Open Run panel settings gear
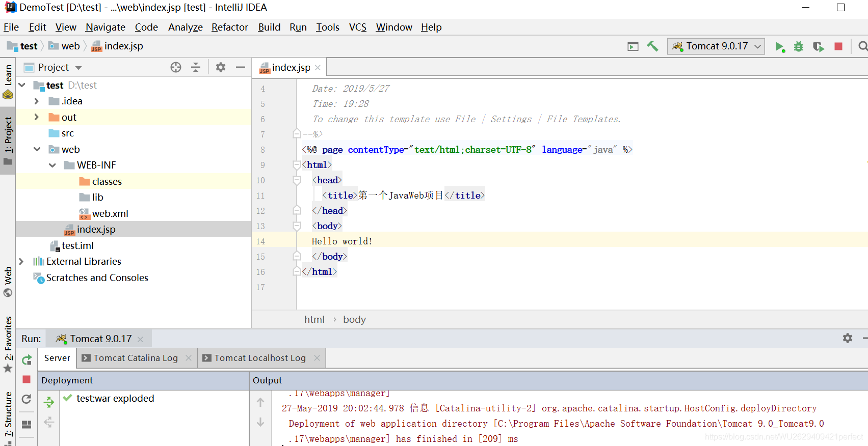The width and height of the screenshot is (868, 446). [x=848, y=338]
